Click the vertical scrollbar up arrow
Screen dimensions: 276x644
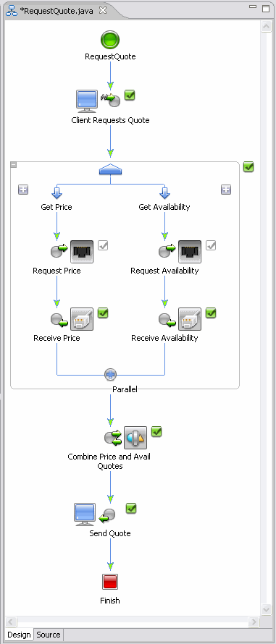266,26
